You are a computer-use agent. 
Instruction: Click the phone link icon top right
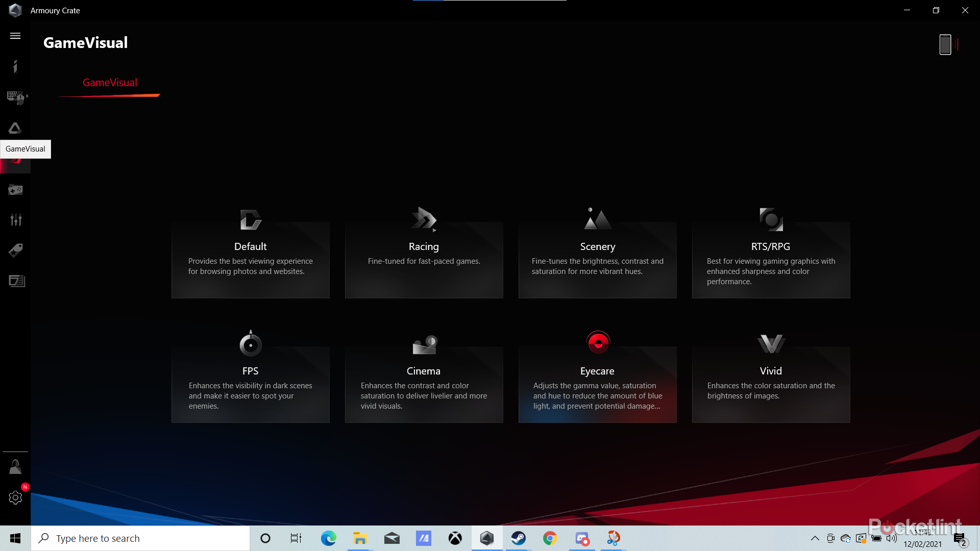[x=945, y=45]
